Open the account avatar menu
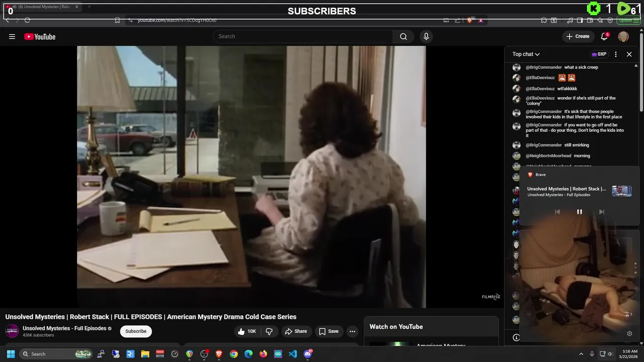The width and height of the screenshot is (644, 362). pyautogui.click(x=623, y=36)
